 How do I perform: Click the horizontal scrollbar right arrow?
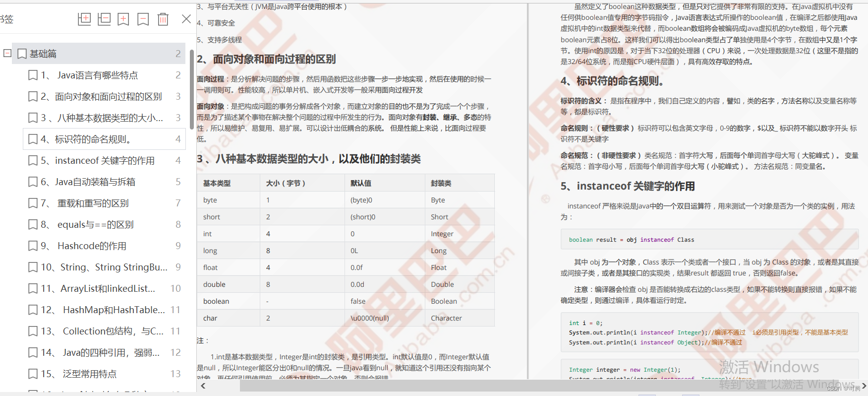[864, 386]
